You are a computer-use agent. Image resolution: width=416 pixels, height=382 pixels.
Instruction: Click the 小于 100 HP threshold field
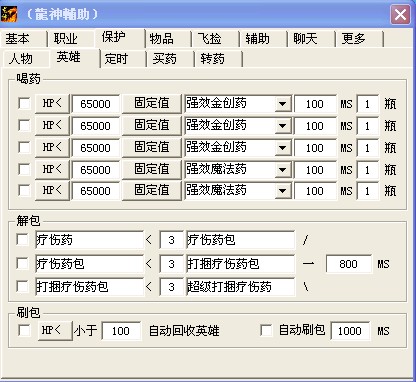[121, 331]
